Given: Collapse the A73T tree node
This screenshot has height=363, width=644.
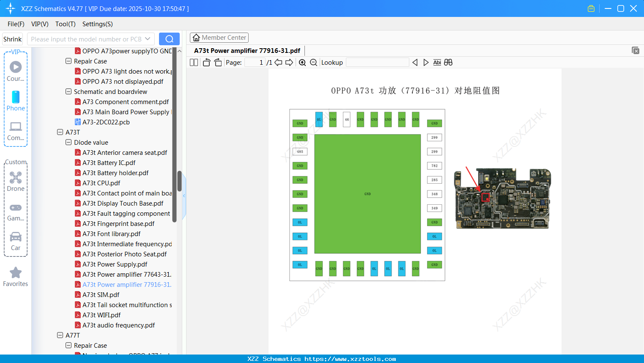Looking at the screenshot, I should [60, 132].
